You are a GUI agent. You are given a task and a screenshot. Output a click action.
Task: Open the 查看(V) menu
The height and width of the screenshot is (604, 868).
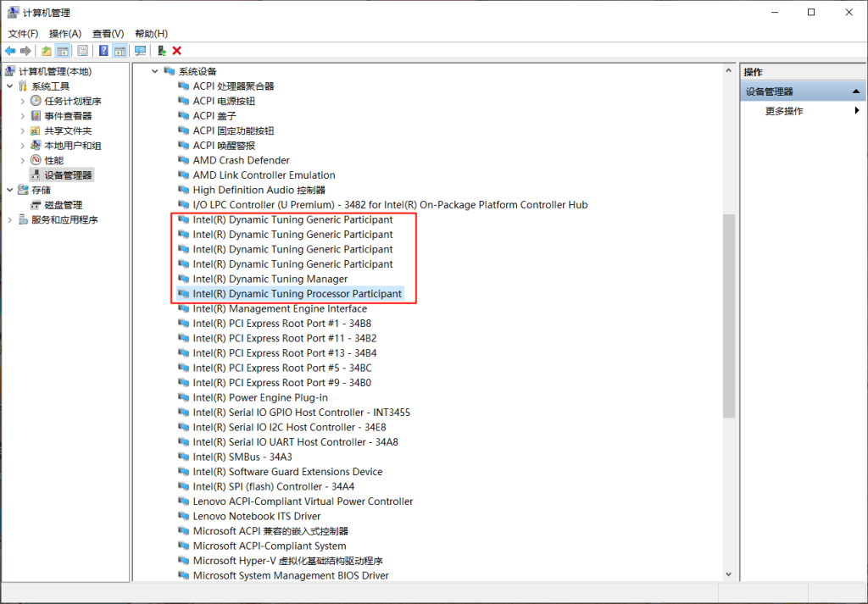tap(108, 33)
